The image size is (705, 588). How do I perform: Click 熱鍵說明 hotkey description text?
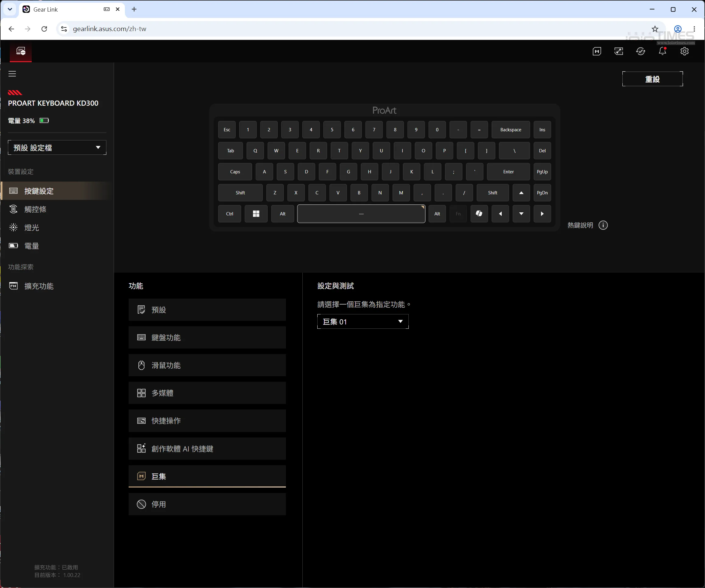point(580,225)
